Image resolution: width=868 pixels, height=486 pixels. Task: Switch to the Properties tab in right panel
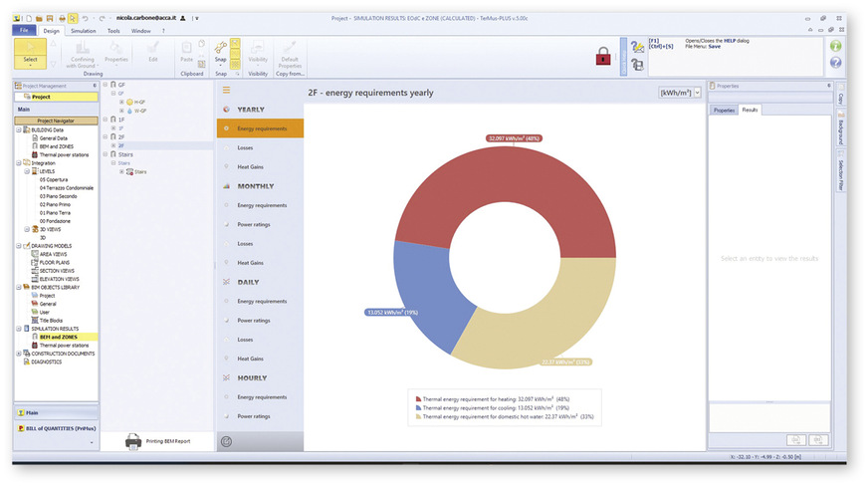click(724, 110)
